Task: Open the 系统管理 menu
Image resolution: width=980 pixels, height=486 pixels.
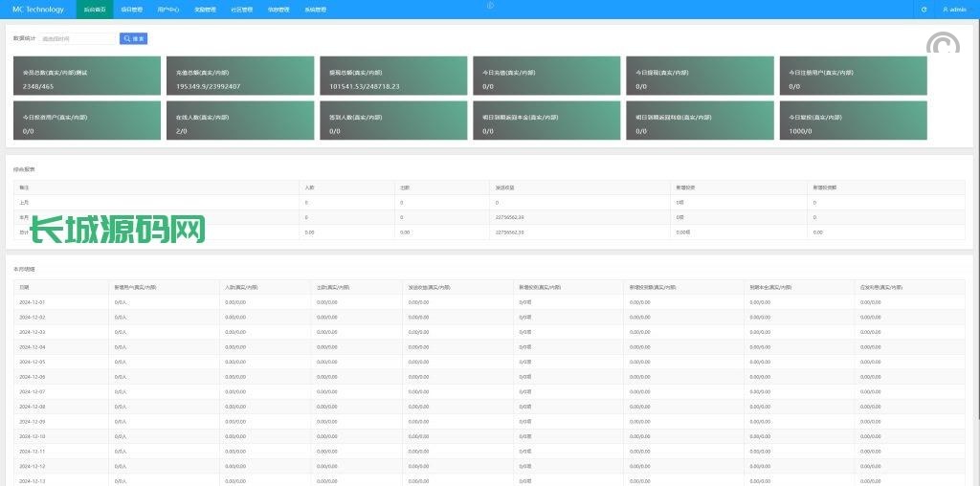Action: coord(315,10)
